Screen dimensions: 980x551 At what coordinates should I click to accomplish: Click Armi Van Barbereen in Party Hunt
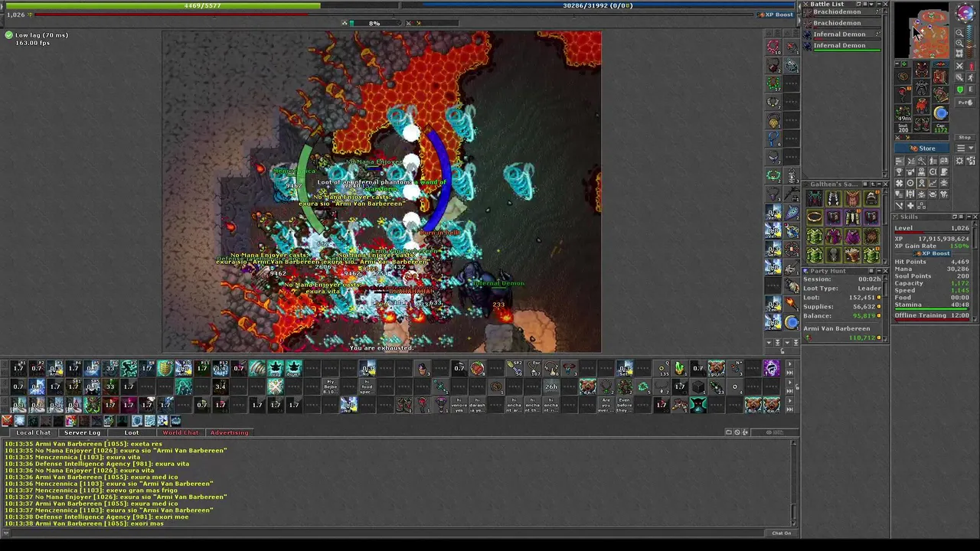pyautogui.click(x=837, y=328)
